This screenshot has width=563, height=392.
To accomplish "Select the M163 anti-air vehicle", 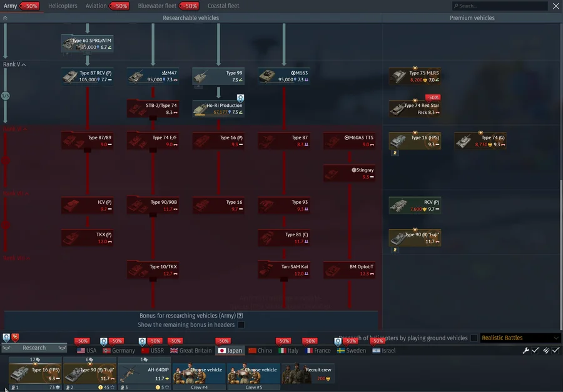I will tap(284, 76).
